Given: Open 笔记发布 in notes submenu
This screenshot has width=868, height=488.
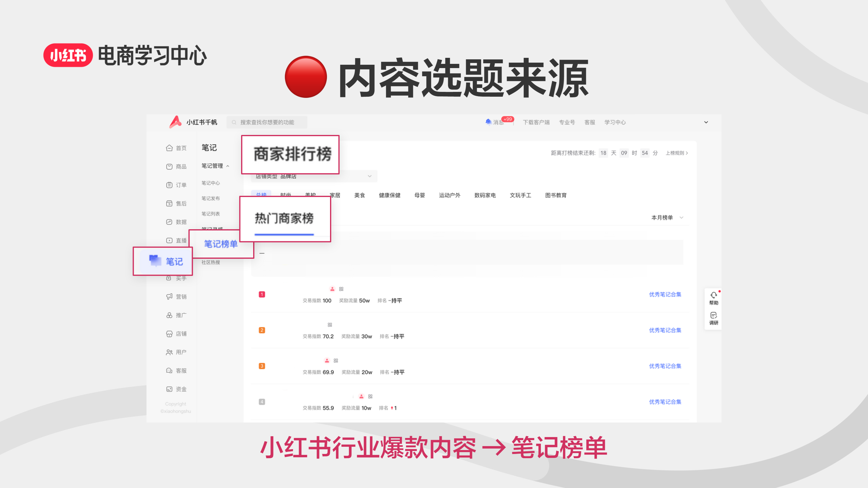Looking at the screenshot, I should (211, 199).
